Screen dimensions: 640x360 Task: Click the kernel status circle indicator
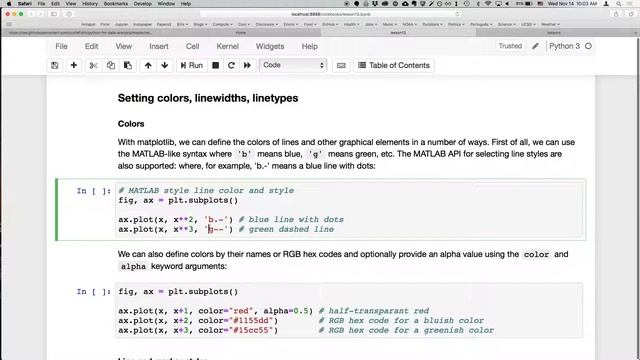588,46
